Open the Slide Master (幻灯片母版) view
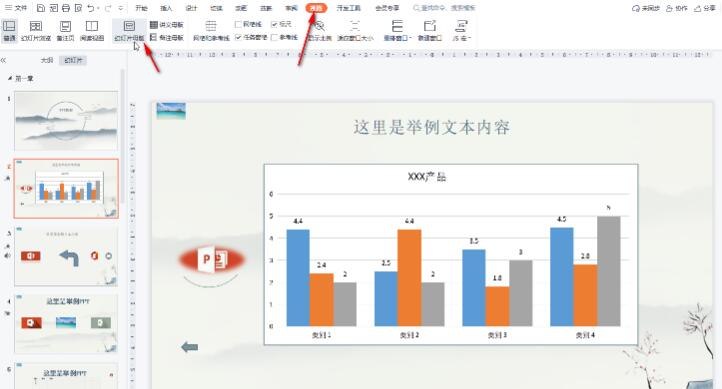Screen dimensions: 722x389 coord(129,30)
